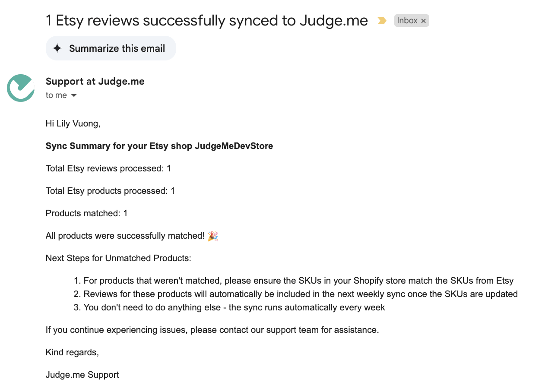The width and height of the screenshot is (545, 392).
Task: Expand recipient details arrow beside "to me"
Action: click(x=74, y=95)
